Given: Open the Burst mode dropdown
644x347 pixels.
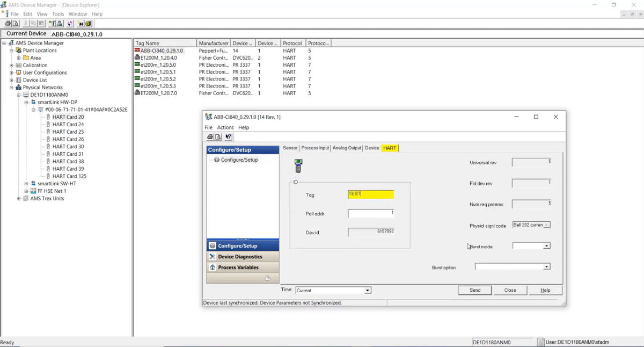Looking at the screenshot, I should 547,246.
